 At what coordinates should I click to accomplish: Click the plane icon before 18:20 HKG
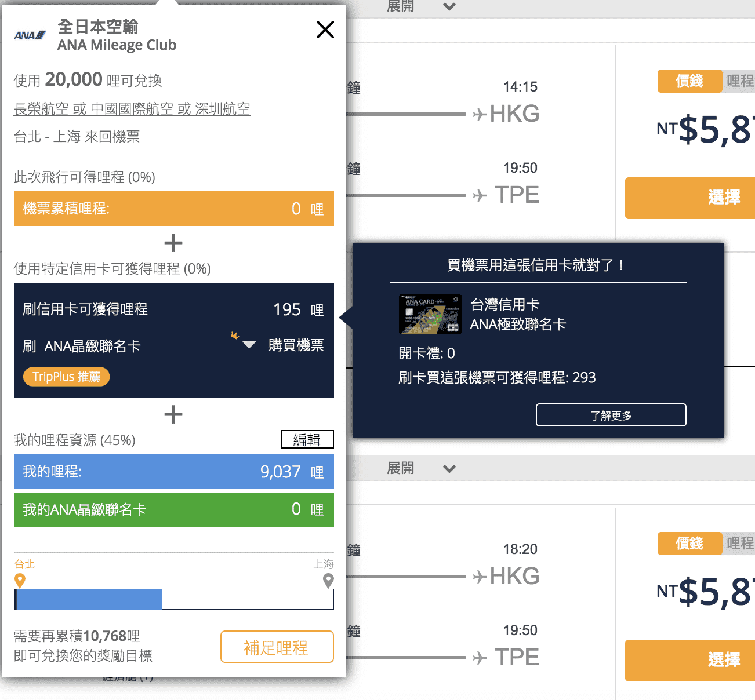[480, 577]
